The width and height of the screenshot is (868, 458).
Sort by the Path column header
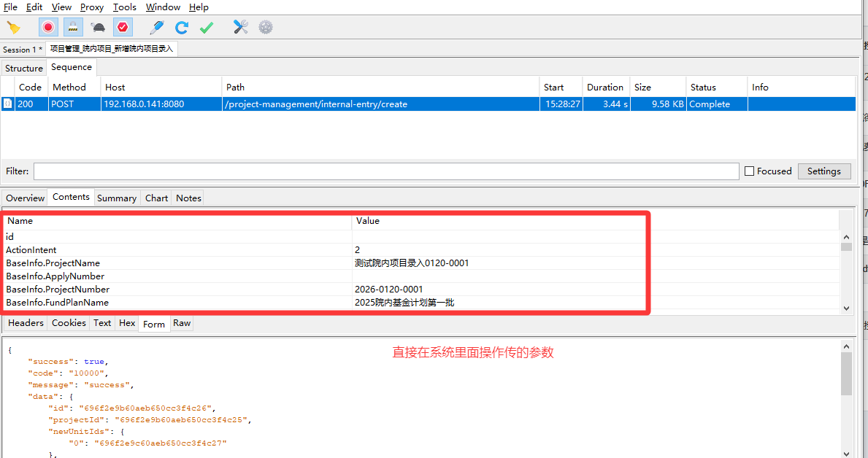[381, 88]
